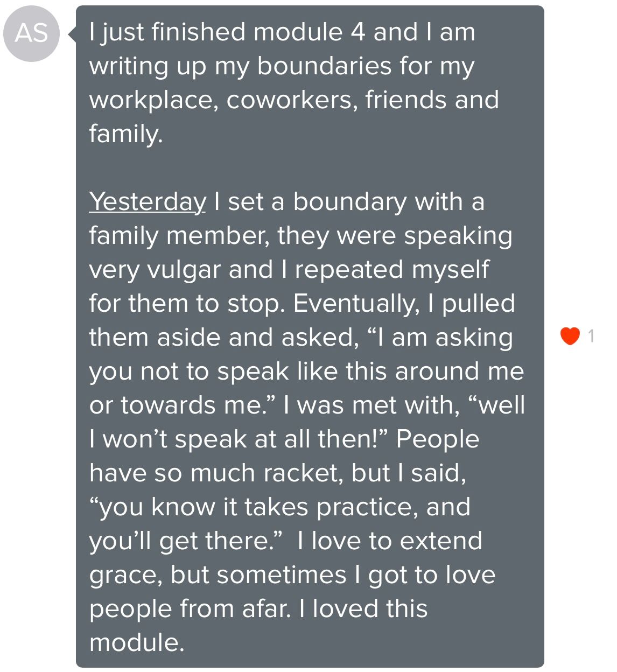This screenshot has height=672, width=617.
Task: Open the underlined Yesterday link
Action: [148, 202]
